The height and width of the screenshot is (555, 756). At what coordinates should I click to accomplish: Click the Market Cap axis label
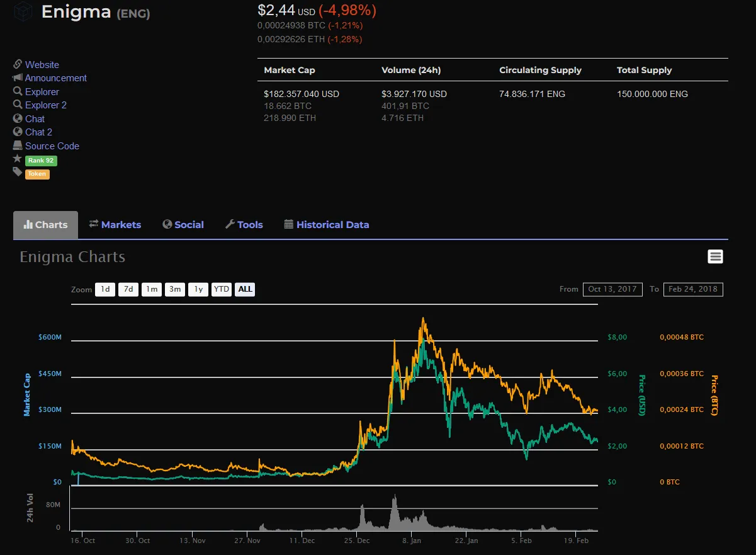[x=27, y=395]
